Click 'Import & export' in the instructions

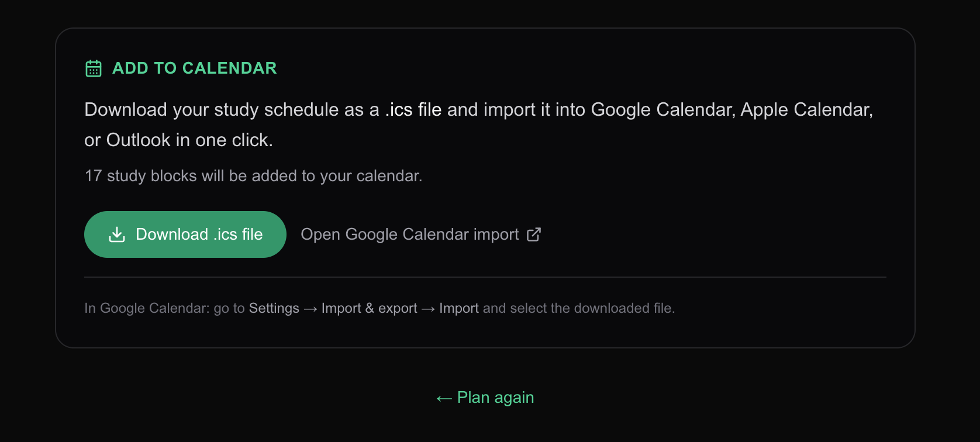369,308
